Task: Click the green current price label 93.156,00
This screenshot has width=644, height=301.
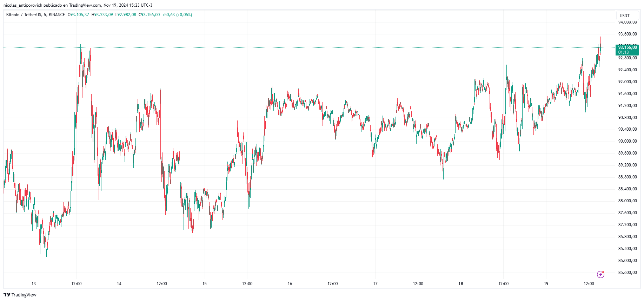Action: click(x=627, y=47)
